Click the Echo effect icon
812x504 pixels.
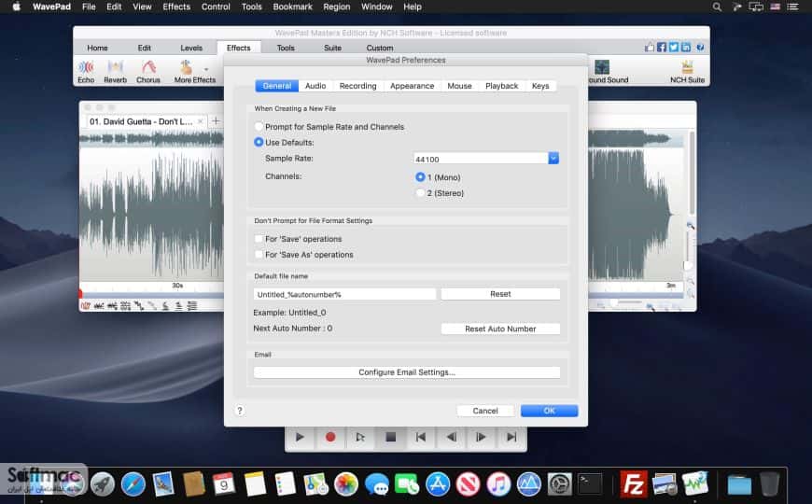[86, 71]
